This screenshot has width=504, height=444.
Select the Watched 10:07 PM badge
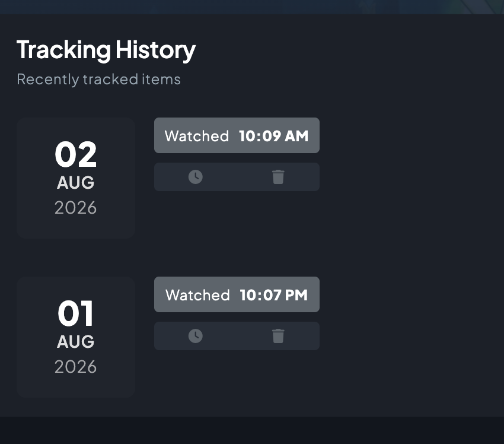pyautogui.click(x=237, y=294)
